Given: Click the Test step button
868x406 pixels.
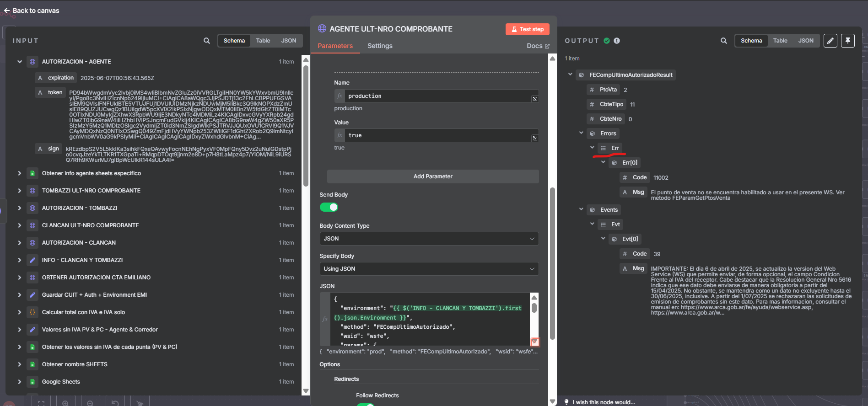Looking at the screenshot, I should click(x=527, y=29).
